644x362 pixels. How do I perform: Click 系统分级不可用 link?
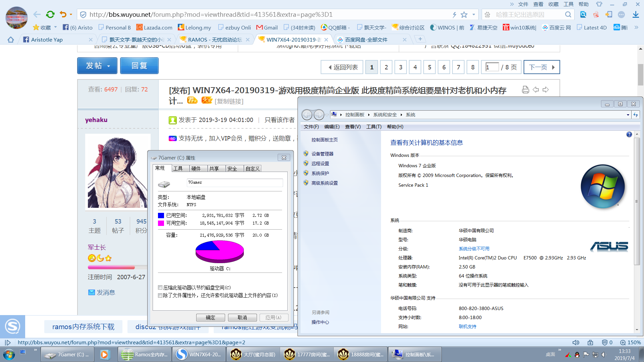[x=474, y=249]
